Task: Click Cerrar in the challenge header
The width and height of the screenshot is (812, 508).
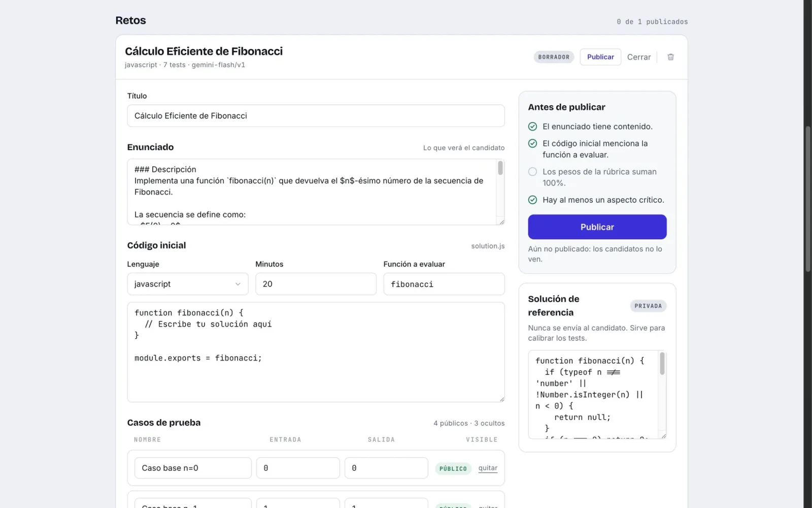Action: point(638,57)
